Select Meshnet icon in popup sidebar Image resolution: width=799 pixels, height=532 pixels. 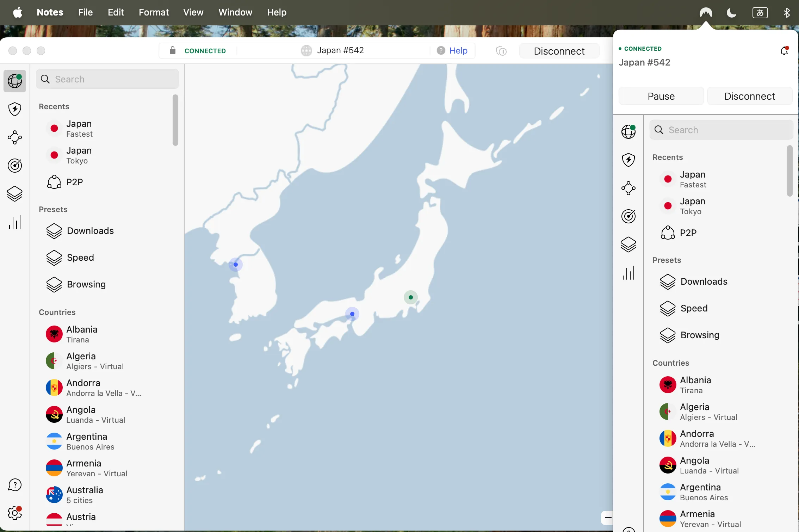click(x=628, y=188)
